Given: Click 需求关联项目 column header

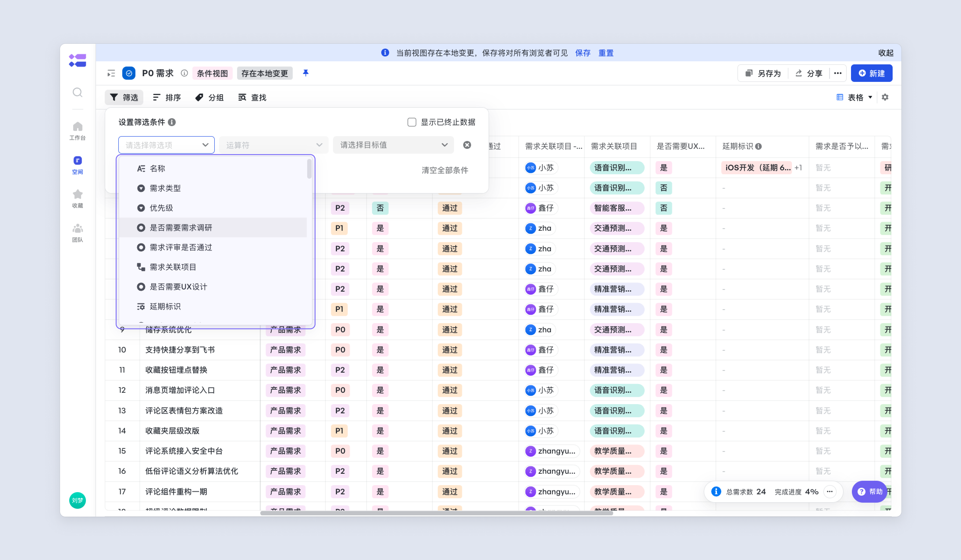Looking at the screenshot, I should click(x=614, y=146).
